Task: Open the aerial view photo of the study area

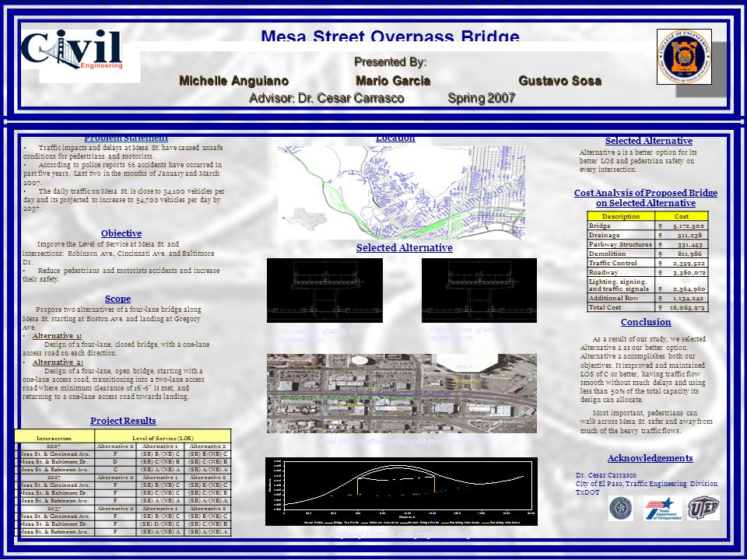Action: (402, 394)
